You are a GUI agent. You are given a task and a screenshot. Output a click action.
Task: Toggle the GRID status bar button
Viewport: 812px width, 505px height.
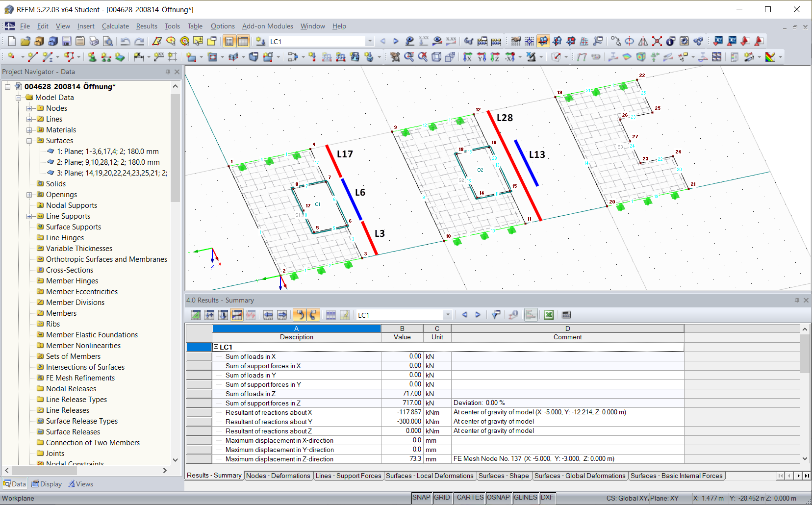pos(442,498)
